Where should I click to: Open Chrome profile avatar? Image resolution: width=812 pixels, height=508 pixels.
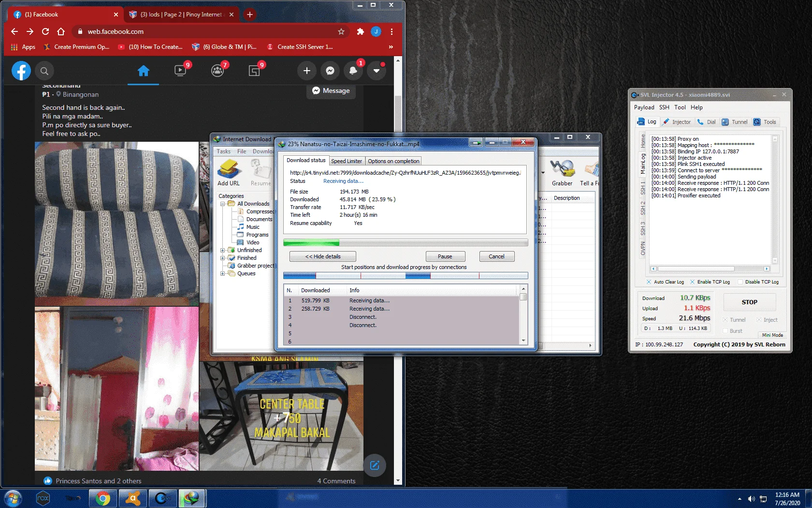(x=376, y=31)
